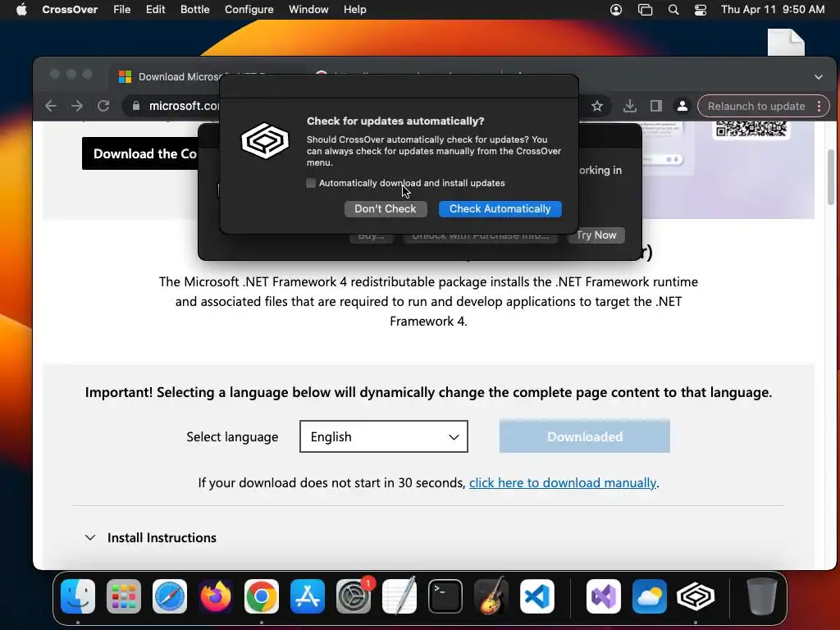Click the menu bar date and time

(x=773, y=10)
